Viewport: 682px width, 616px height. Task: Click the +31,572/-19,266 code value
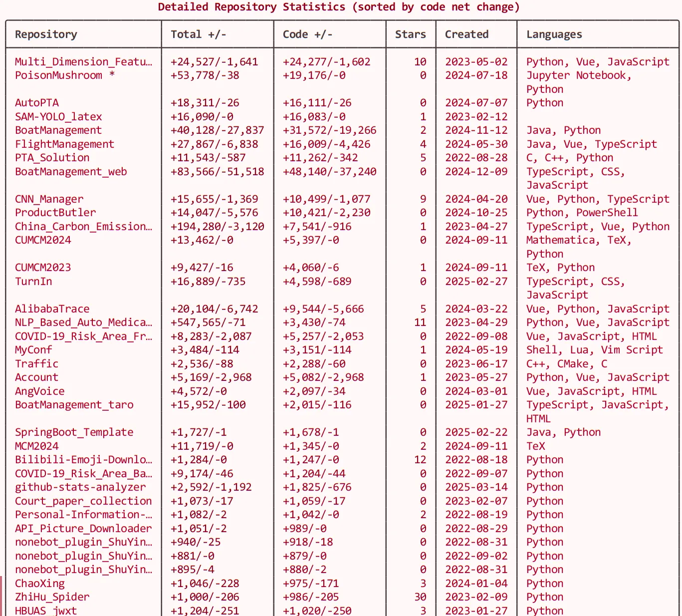coord(330,130)
